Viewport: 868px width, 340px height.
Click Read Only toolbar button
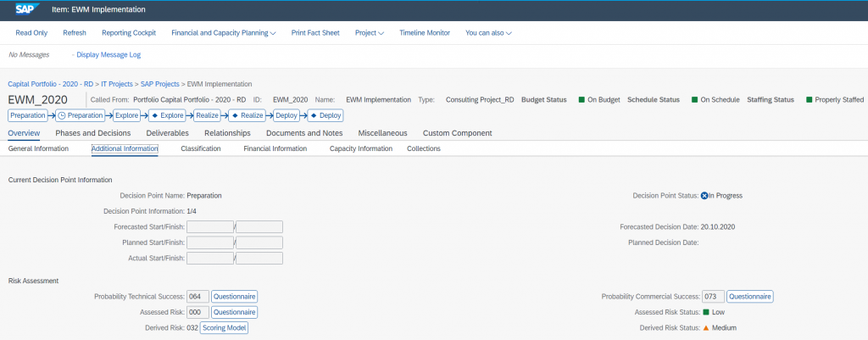[x=31, y=33]
